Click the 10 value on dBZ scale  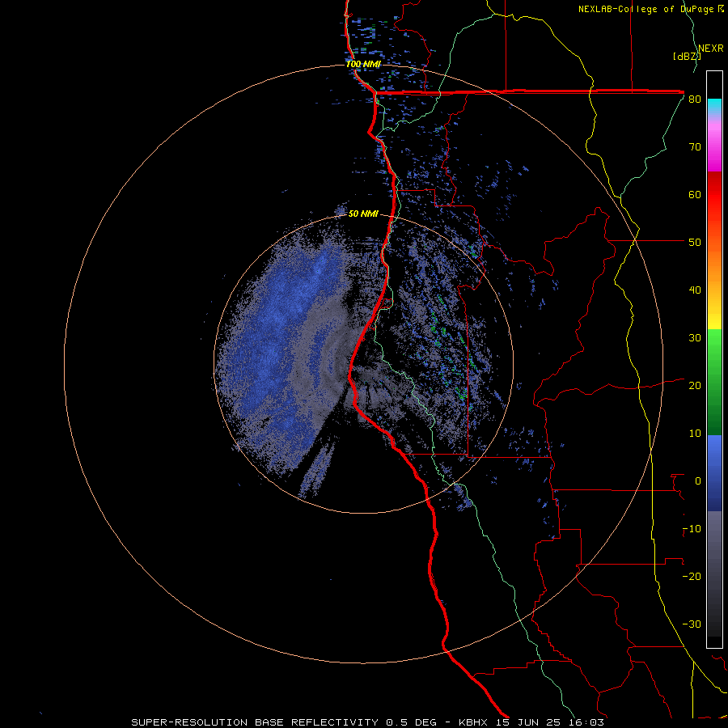coord(695,434)
